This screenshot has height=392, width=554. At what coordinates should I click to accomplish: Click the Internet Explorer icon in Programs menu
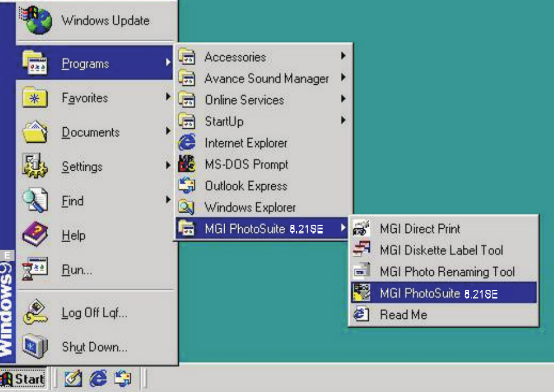tap(187, 143)
